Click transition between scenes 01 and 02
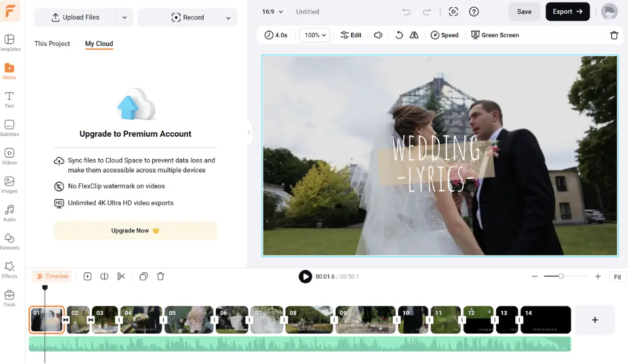 click(66, 319)
